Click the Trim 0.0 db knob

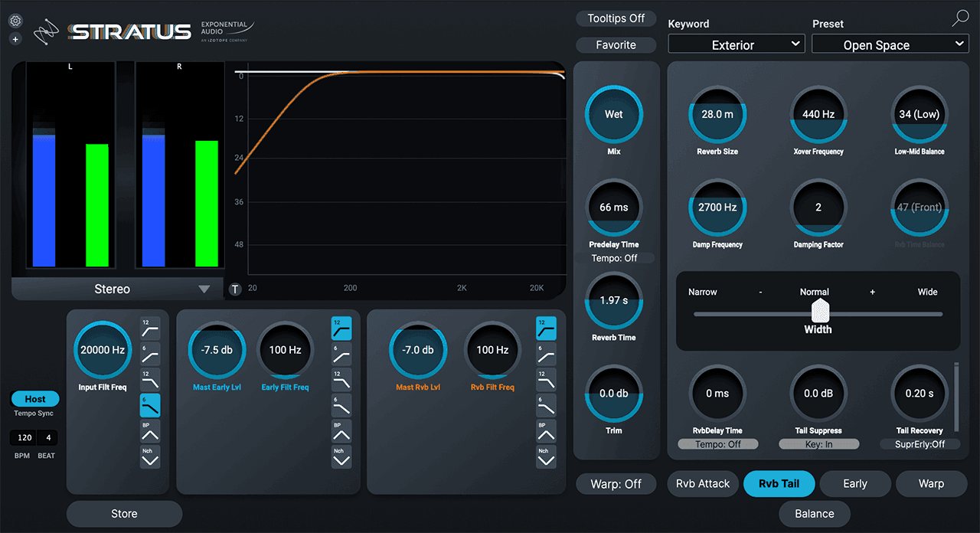click(x=614, y=394)
